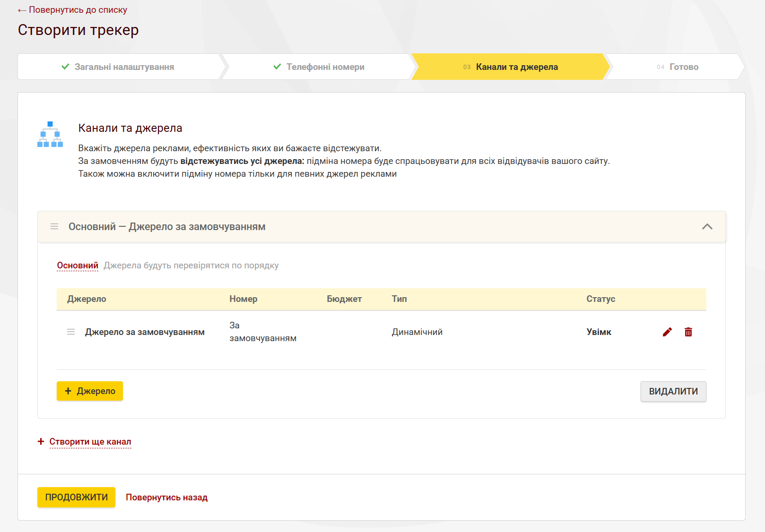The width and height of the screenshot is (765, 532).
Task: Go to the Готово step
Action: point(677,67)
